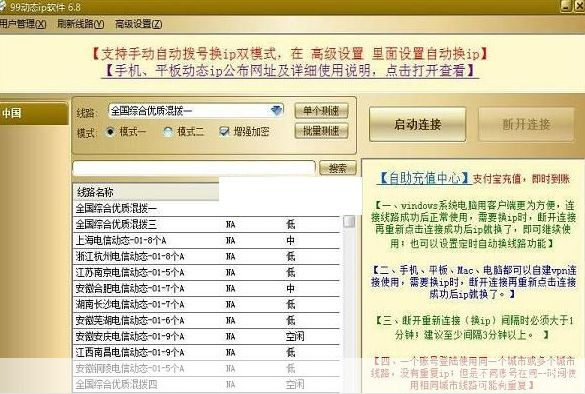Minimize the window via title bar button
Viewport: 585px width, 394px height.
(x=566, y=6)
